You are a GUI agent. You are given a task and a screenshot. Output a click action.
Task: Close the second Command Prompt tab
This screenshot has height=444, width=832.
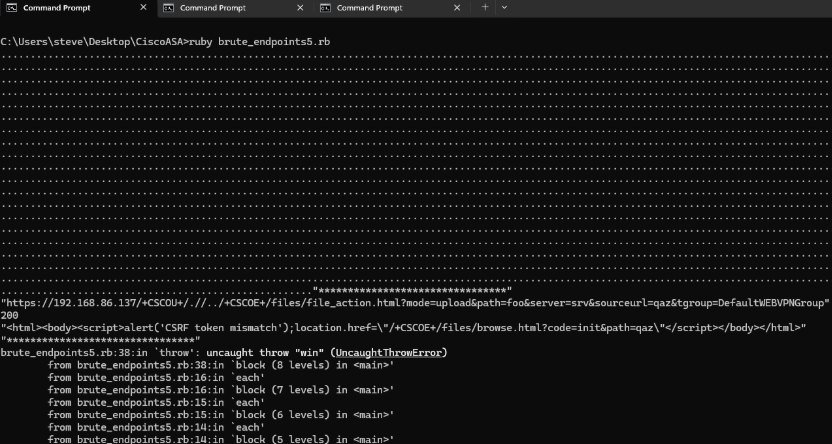(x=300, y=8)
